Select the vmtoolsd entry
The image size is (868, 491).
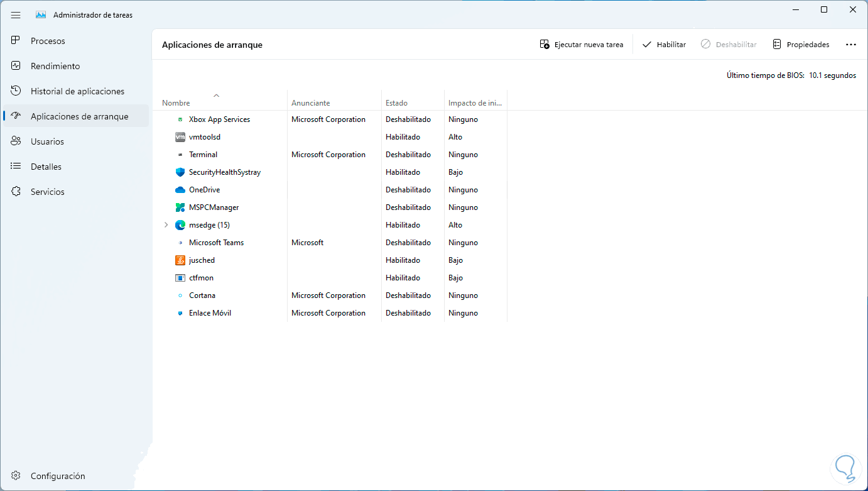tap(205, 137)
